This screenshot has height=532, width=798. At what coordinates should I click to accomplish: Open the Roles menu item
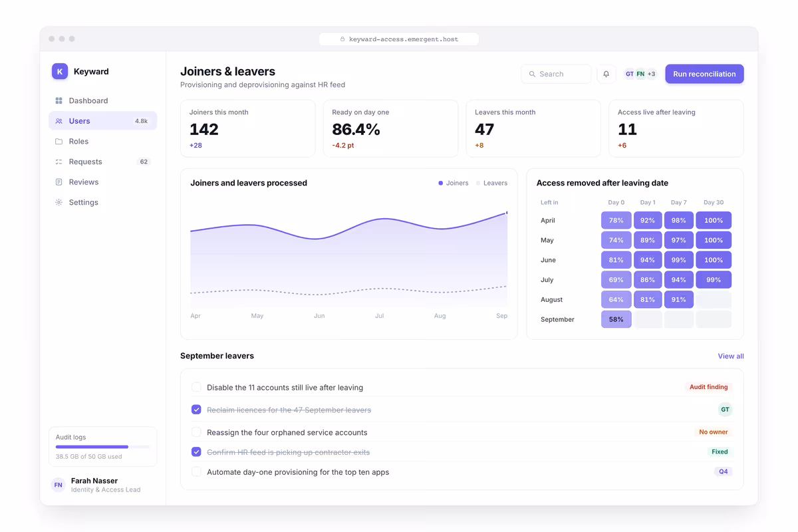pos(103,142)
